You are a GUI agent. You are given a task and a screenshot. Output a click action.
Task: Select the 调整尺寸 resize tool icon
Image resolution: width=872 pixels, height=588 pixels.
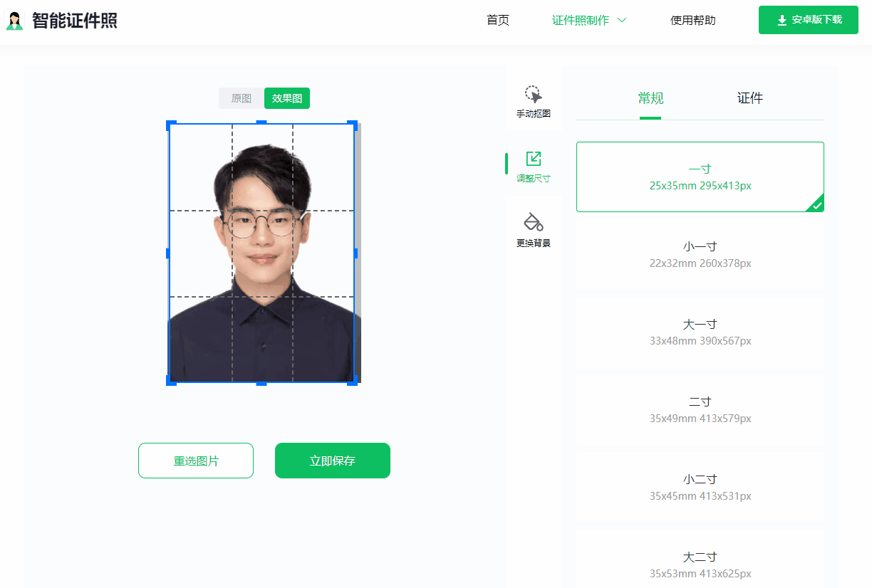pyautogui.click(x=533, y=159)
